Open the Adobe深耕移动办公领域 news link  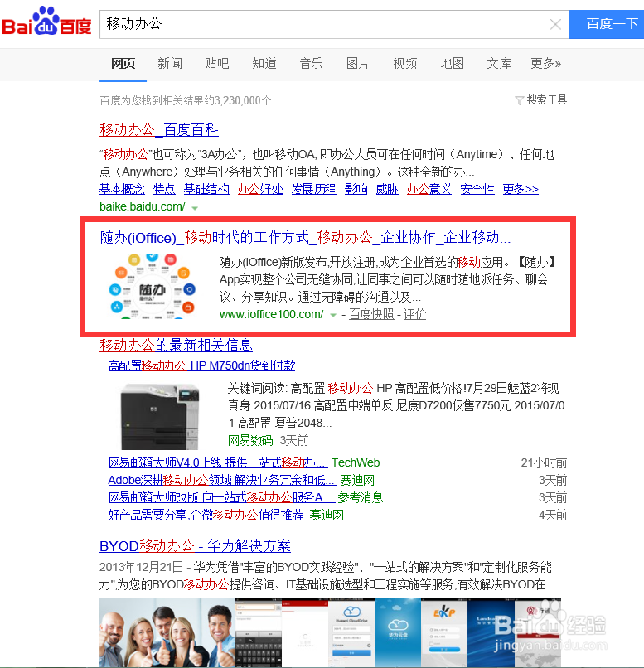pos(222,480)
